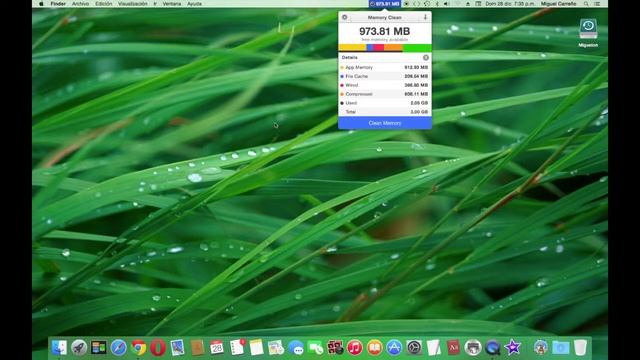
Task: Click the memory usage color bar
Action: [x=384, y=48]
